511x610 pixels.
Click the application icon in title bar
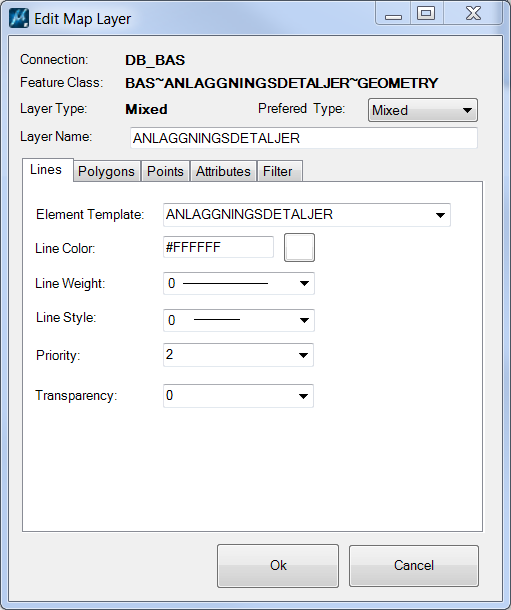tap(19, 18)
